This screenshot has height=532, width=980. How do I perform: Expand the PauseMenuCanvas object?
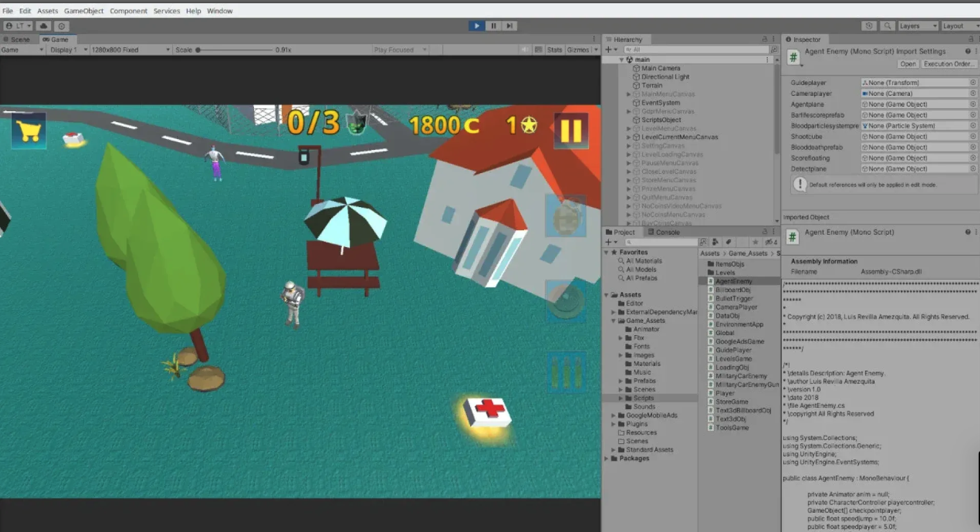(629, 163)
